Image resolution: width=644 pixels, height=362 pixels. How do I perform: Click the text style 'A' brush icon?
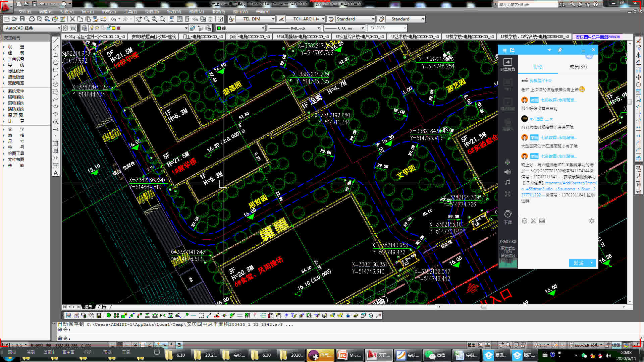pos(231,19)
